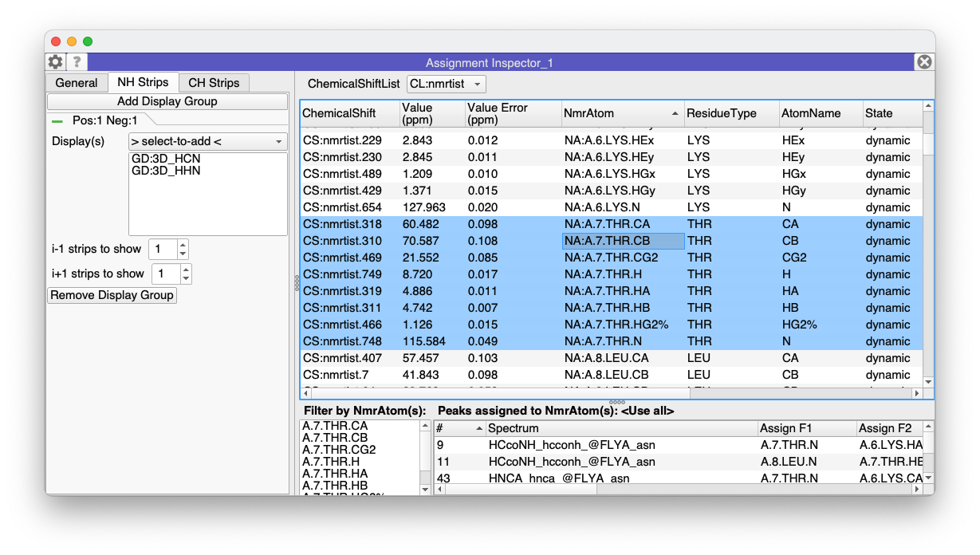Click the green macOS maximize button
980x555 pixels.
pos(88,41)
